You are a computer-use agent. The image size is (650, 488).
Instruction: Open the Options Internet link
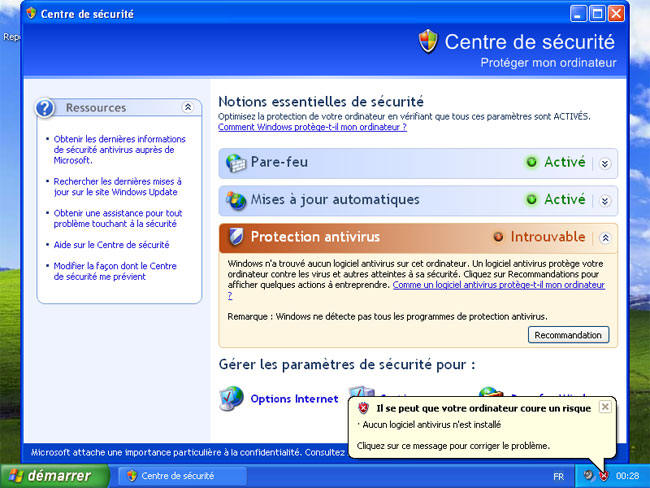[294, 399]
